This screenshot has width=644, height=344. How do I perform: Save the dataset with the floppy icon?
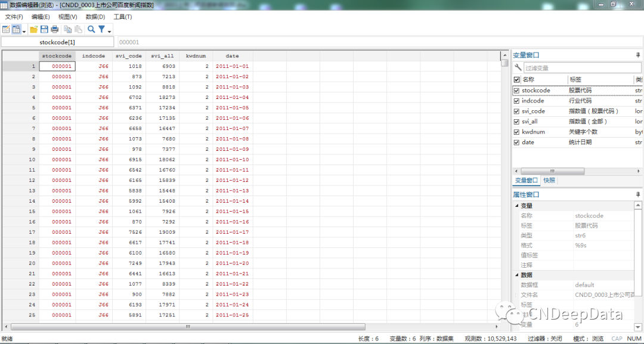tap(44, 29)
